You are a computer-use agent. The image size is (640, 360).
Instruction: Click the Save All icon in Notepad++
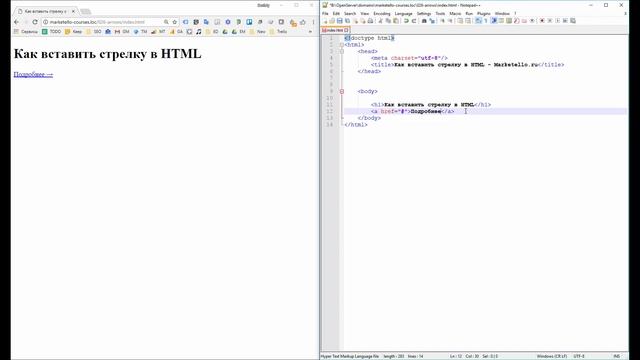[x=347, y=21]
